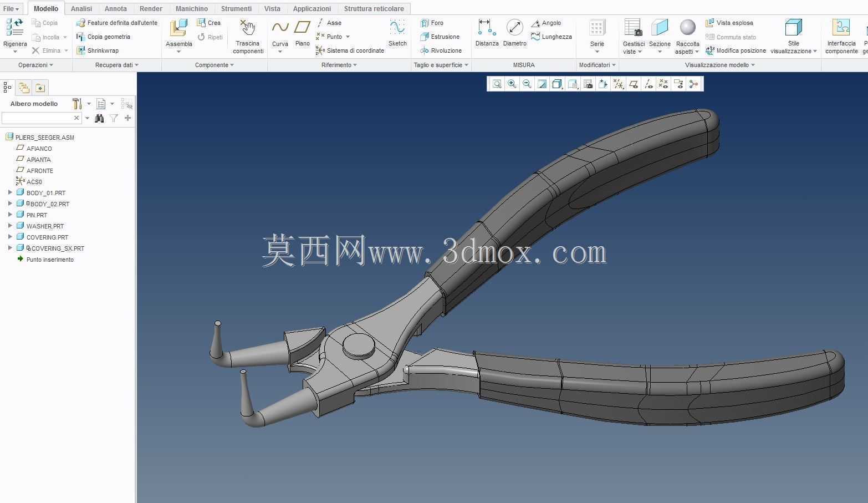
Task: Switch to the Strumenti tab
Action: [x=236, y=9]
